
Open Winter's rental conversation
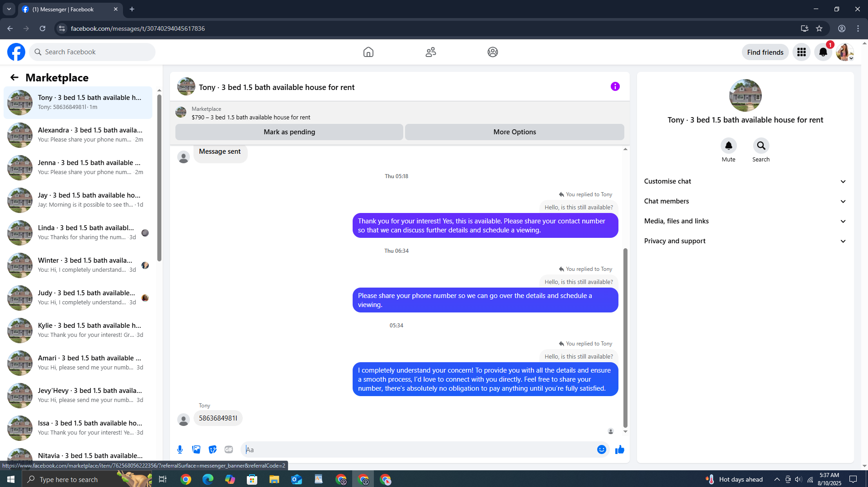78,265
